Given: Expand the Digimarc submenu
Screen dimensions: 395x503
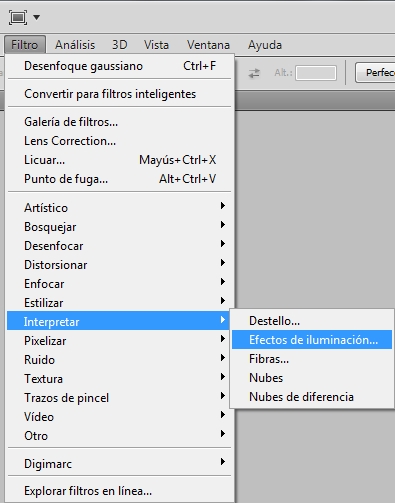Looking at the screenshot, I should 119,464.
